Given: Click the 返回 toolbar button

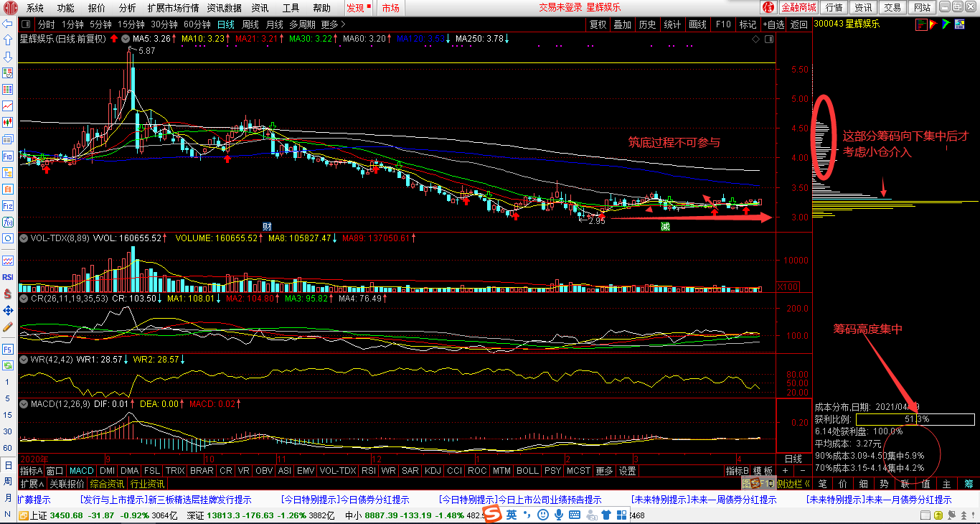Looking at the screenshot, I should click(798, 24).
